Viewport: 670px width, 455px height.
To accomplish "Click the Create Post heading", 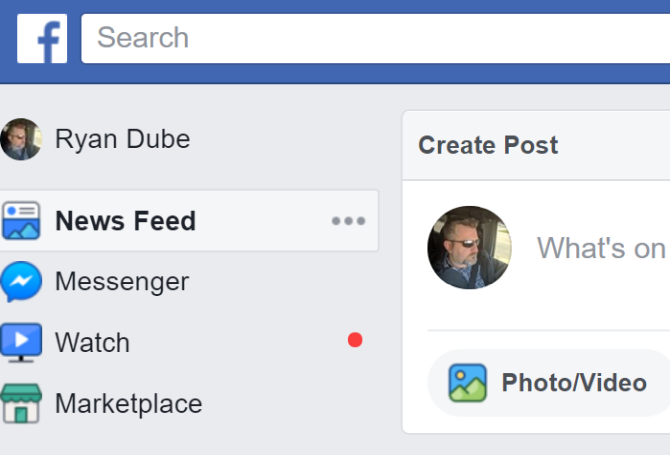I will click(488, 145).
